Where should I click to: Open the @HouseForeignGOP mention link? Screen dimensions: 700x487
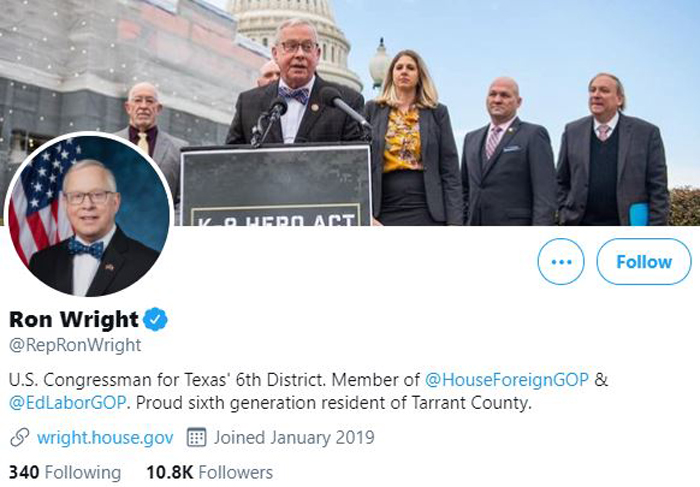507,379
